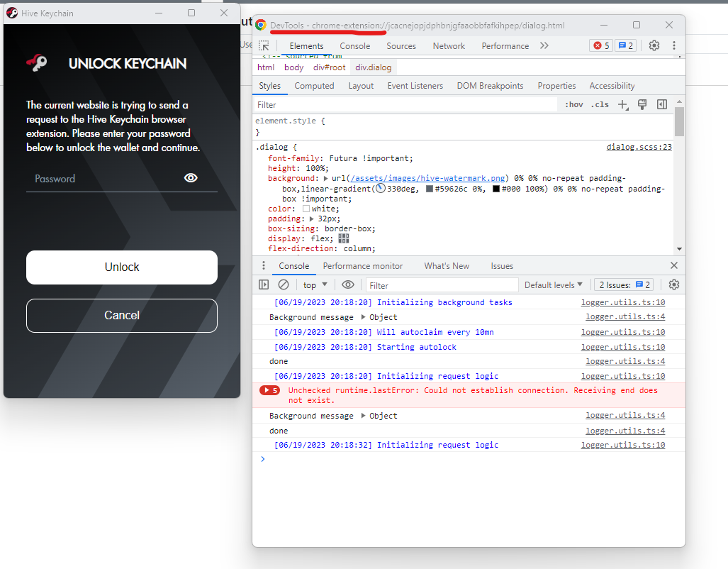Toggle :hov element state panel
This screenshot has width=728, height=569.
coord(574,104)
